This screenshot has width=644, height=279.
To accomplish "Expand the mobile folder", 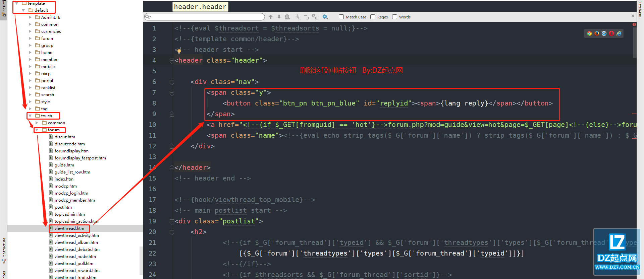I will [x=30, y=67].
